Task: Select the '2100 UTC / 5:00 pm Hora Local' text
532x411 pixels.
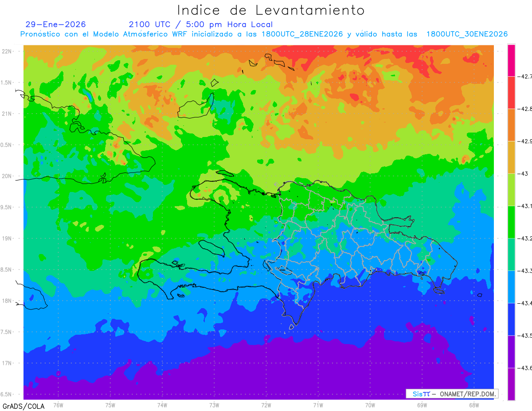Action: (x=201, y=24)
